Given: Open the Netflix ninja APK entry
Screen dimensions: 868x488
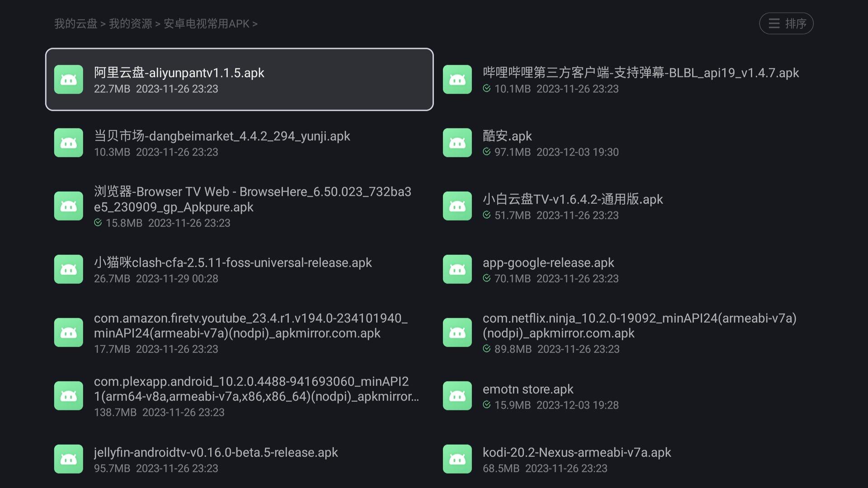Looking at the screenshot, I should tap(633, 332).
